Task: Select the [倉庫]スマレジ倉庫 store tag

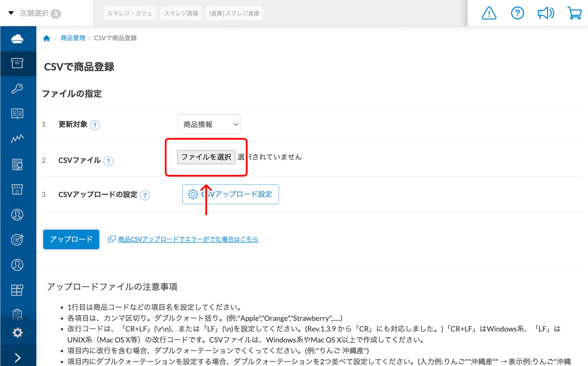Action: click(x=234, y=13)
